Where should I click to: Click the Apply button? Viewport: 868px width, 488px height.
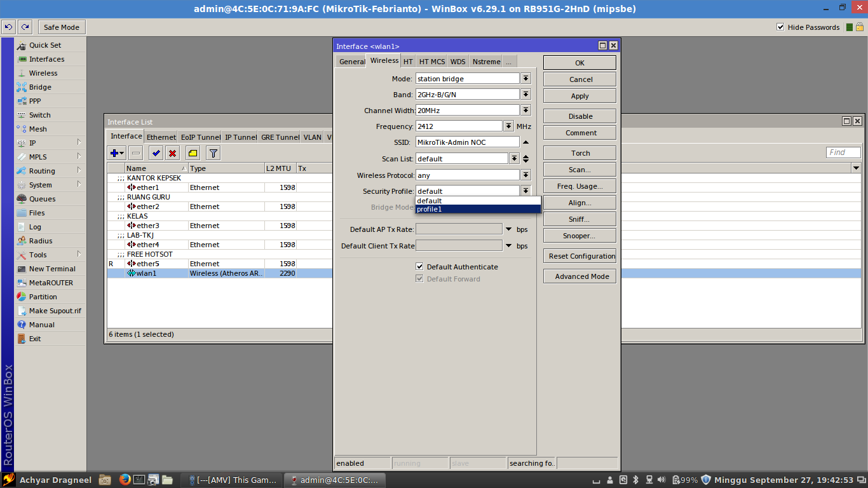pos(580,96)
